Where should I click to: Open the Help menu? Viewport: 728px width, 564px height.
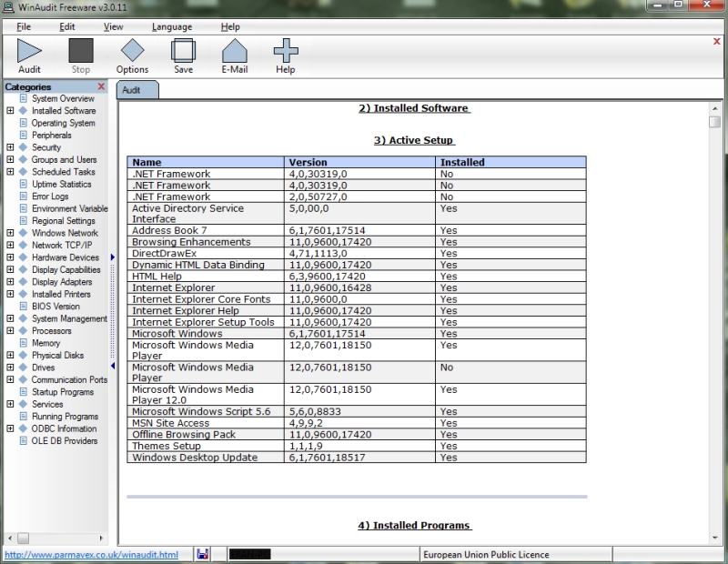tap(230, 27)
